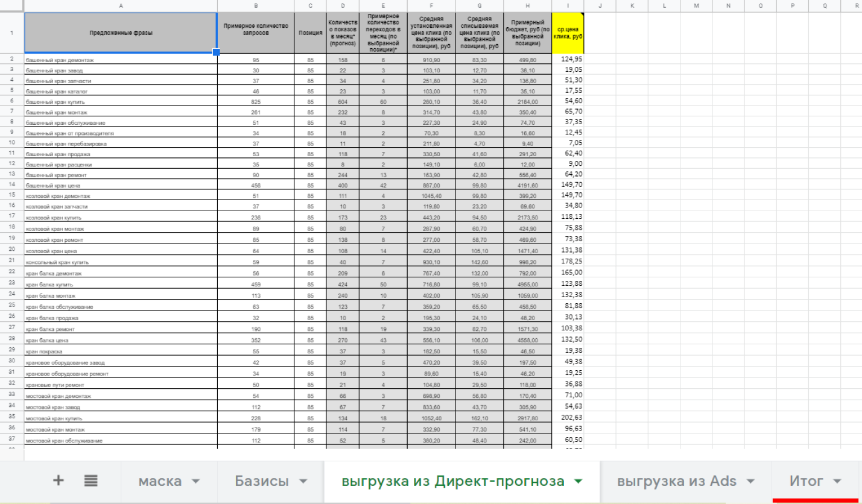Click requests value 456

(x=256, y=186)
